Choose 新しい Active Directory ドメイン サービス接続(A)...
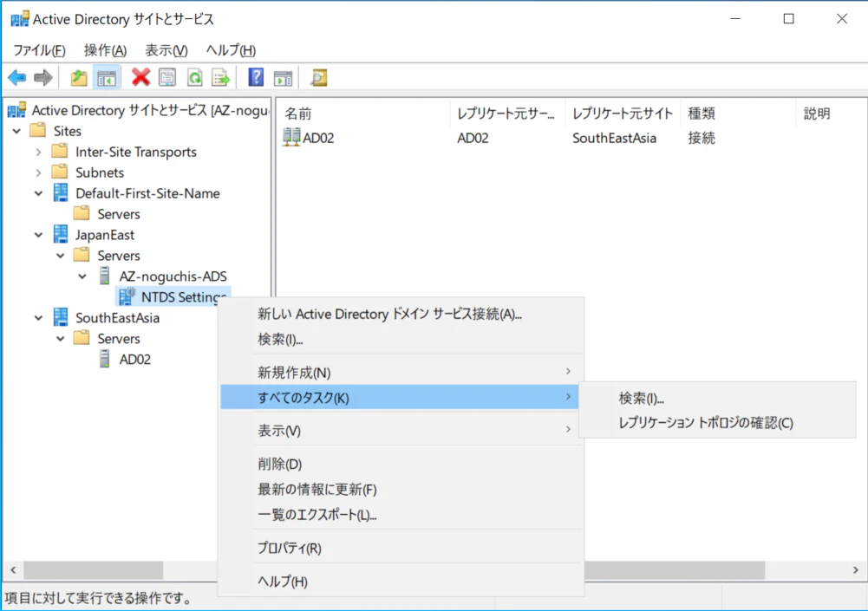Image resolution: width=868 pixels, height=611 pixels. pyautogui.click(x=401, y=314)
